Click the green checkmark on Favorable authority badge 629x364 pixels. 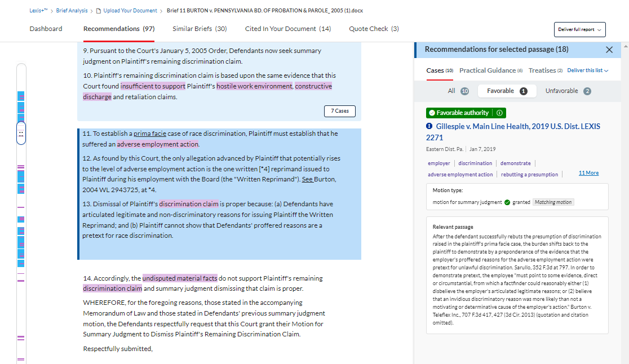click(x=432, y=113)
